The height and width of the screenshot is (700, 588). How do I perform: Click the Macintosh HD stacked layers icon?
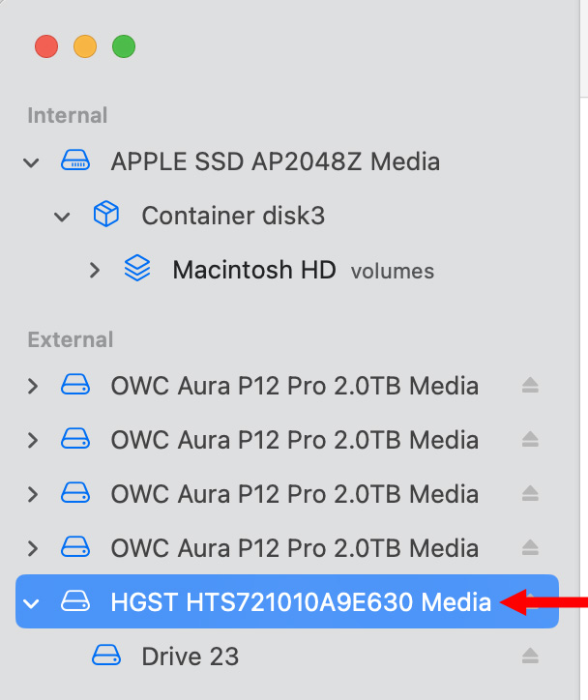(x=137, y=269)
